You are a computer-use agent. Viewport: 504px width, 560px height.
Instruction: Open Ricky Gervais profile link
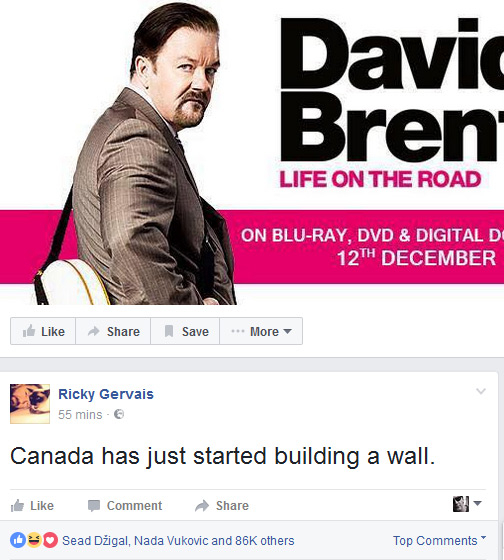coord(106,394)
